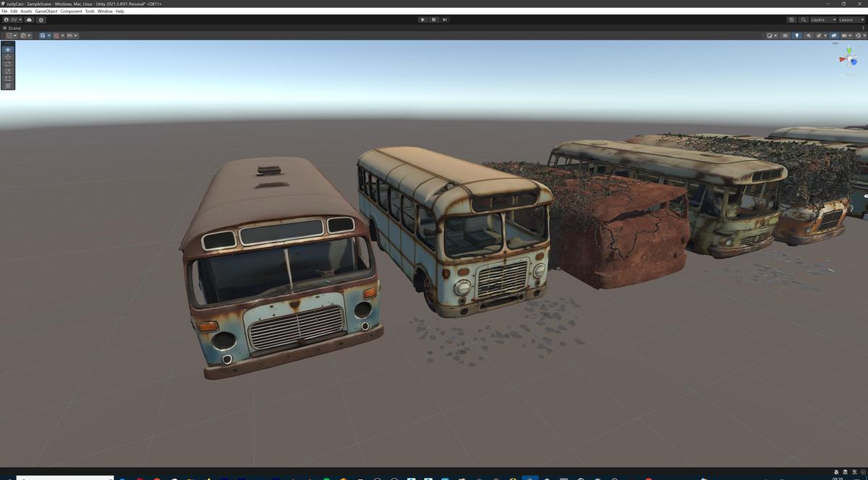
Task: Click the Y axis on the scene orientation gizmo
Action: click(x=849, y=50)
